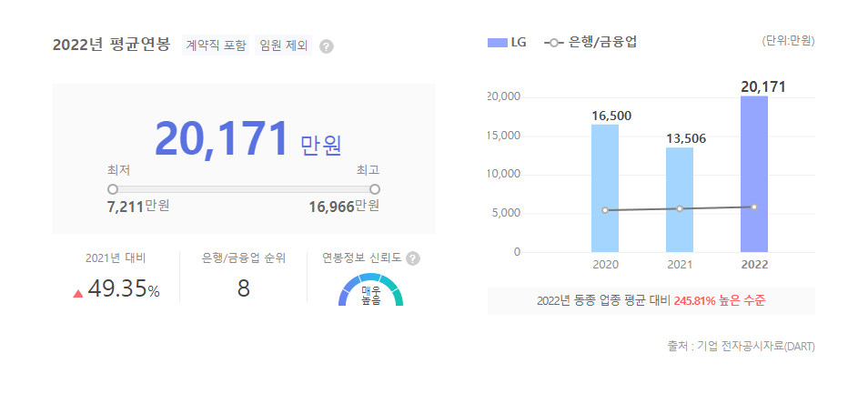Click the 0 y-axis label
The width and height of the screenshot is (868, 394).
coord(517,252)
